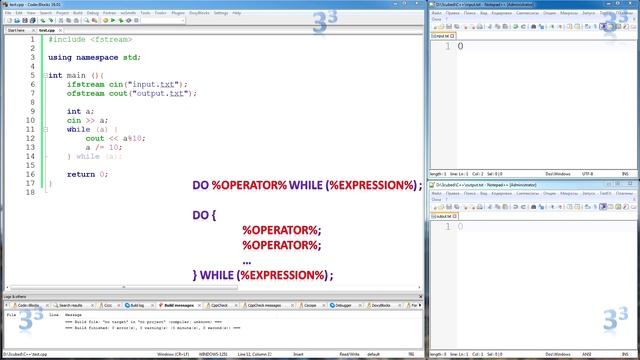Click Save icon in input.txt Notepad++ window

tap(449, 27)
